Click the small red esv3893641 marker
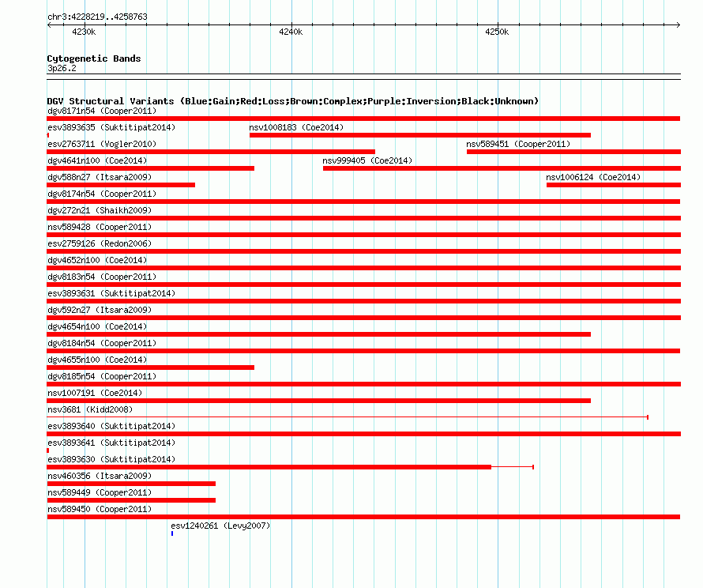 (48, 450)
